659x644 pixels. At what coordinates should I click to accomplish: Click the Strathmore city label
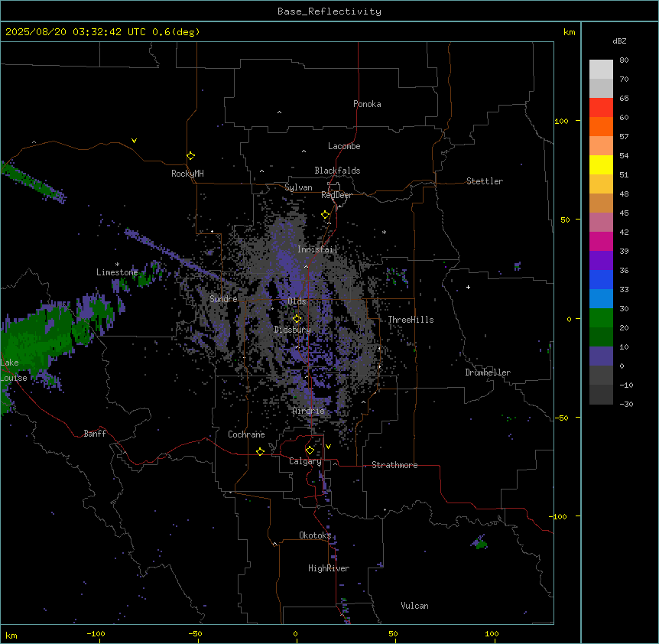point(394,465)
